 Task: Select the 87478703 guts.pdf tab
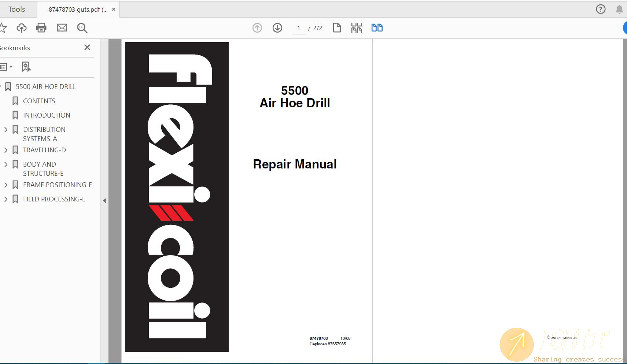click(78, 10)
